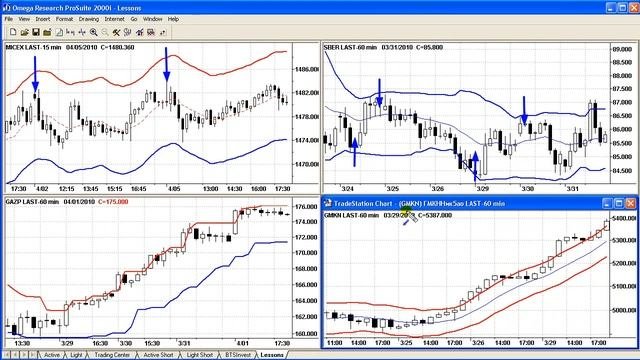Open the Drawing menu
This screenshot has width=640, height=360.
(89, 19)
